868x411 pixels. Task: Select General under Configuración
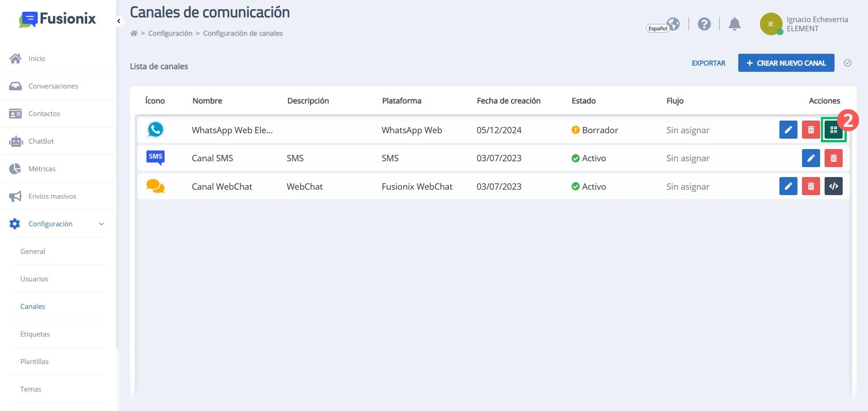click(x=58, y=251)
